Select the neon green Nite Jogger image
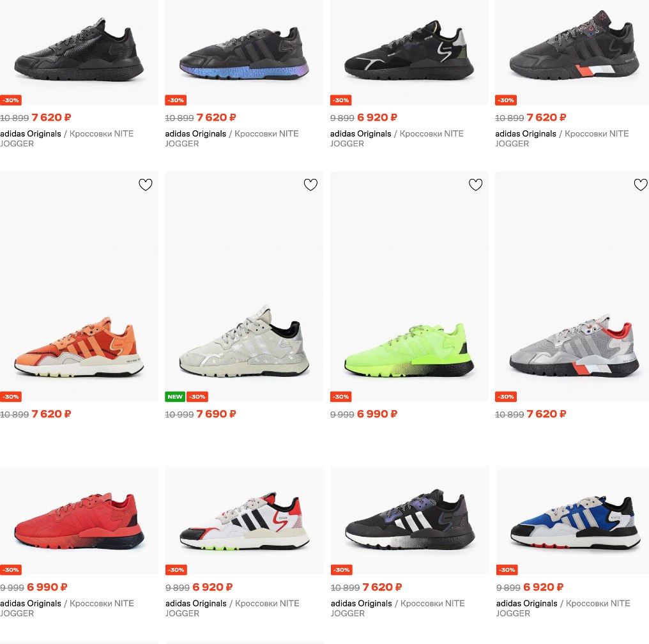Screen dimensions: 649x644 (409, 286)
